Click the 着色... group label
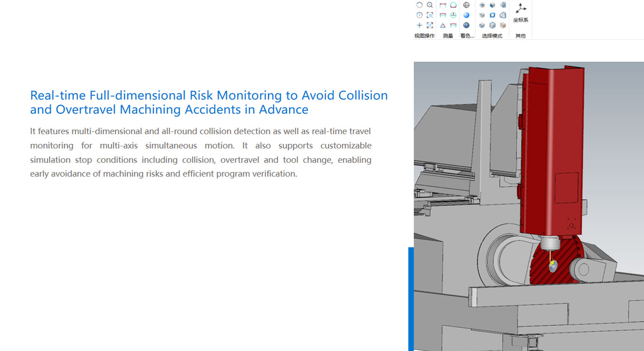 point(467,36)
